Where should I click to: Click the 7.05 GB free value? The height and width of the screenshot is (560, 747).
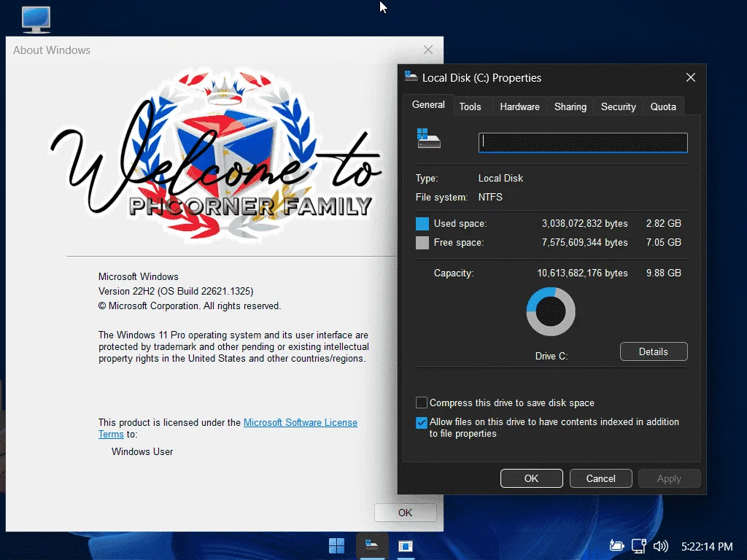(x=664, y=242)
